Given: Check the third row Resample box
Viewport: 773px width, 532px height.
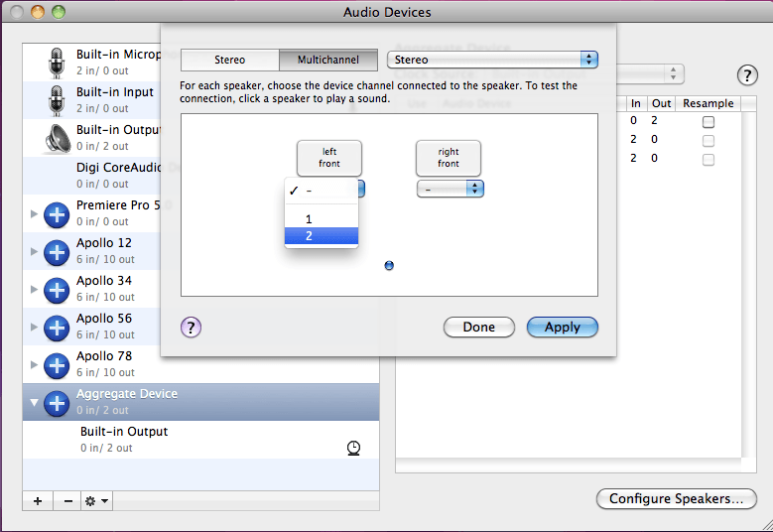Looking at the screenshot, I should click(708, 159).
